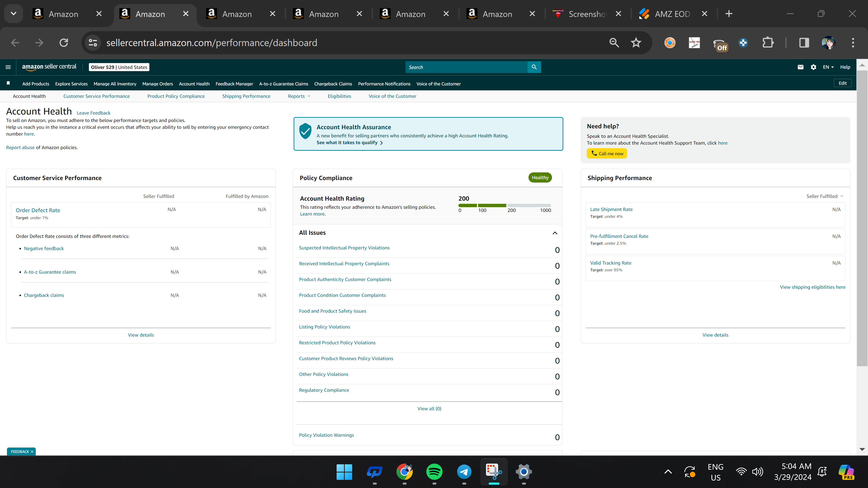Screen dimensions: 868x488
Task: Collapse the All Issues section
Action: click(555, 233)
